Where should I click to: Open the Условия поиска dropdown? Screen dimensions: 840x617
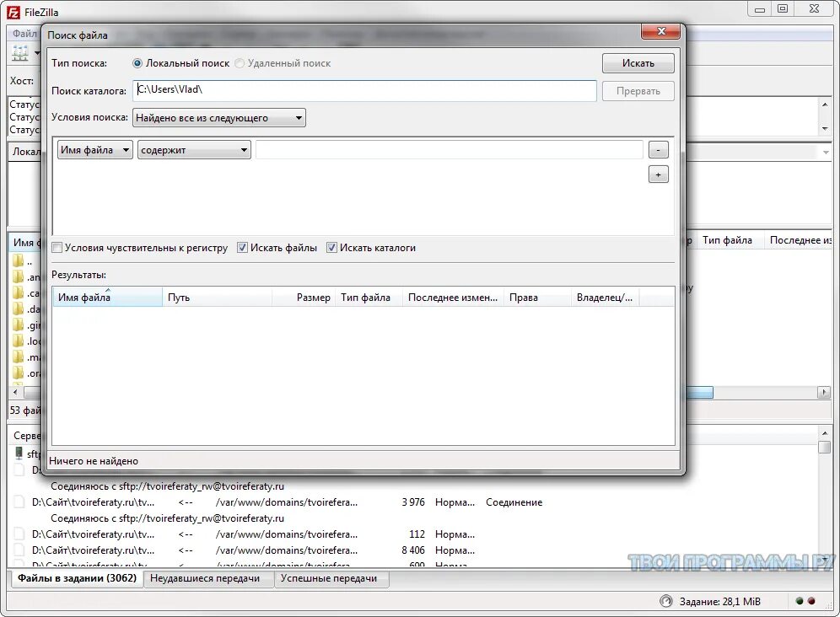point(219,118)
